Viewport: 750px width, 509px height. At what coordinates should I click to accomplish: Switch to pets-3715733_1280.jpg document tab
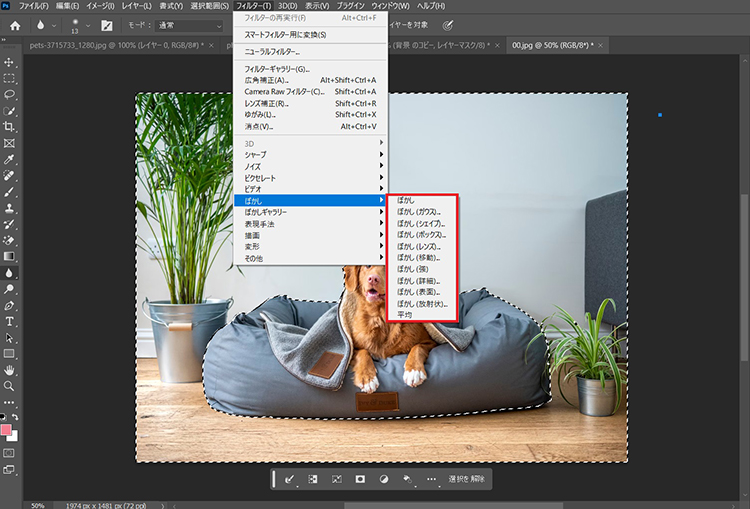coord(116,45)
